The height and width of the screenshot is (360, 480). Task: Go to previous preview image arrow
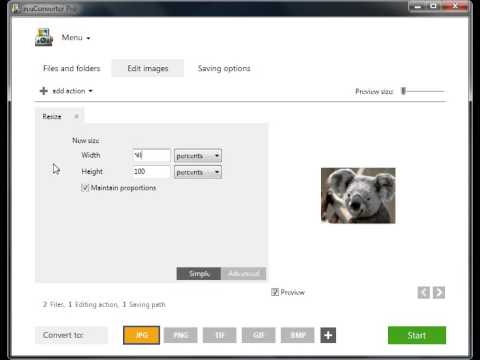(424, 293)
